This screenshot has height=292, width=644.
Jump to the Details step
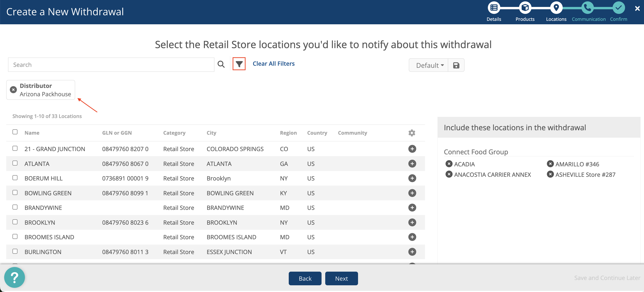493,8
